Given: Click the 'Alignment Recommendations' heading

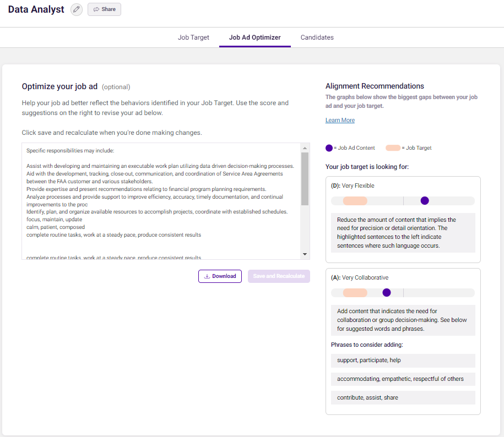Looking at the screenshot, I should (375, 86).
